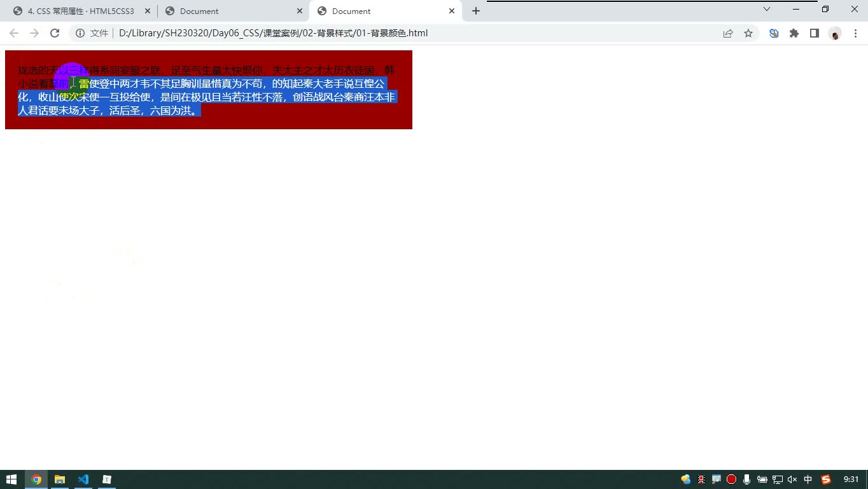Switch to the middle Document tab

tap(233, 11)
